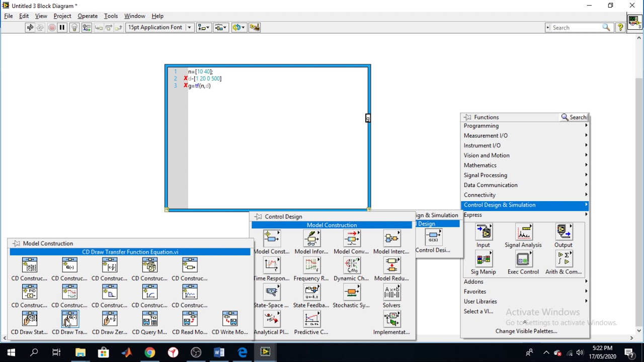The width and height of the screenshot is (644, 362).
Task: Click the Express Output icon
Action: coord(563,232)
